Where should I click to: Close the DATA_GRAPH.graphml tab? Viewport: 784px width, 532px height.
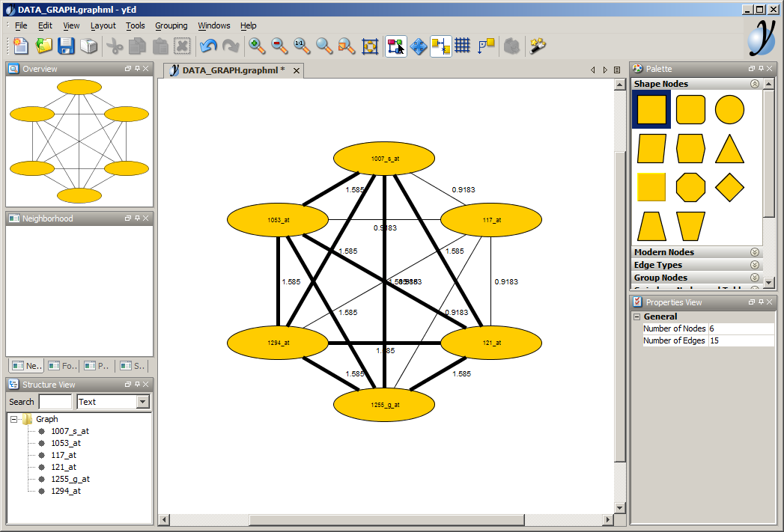(297, 71)
